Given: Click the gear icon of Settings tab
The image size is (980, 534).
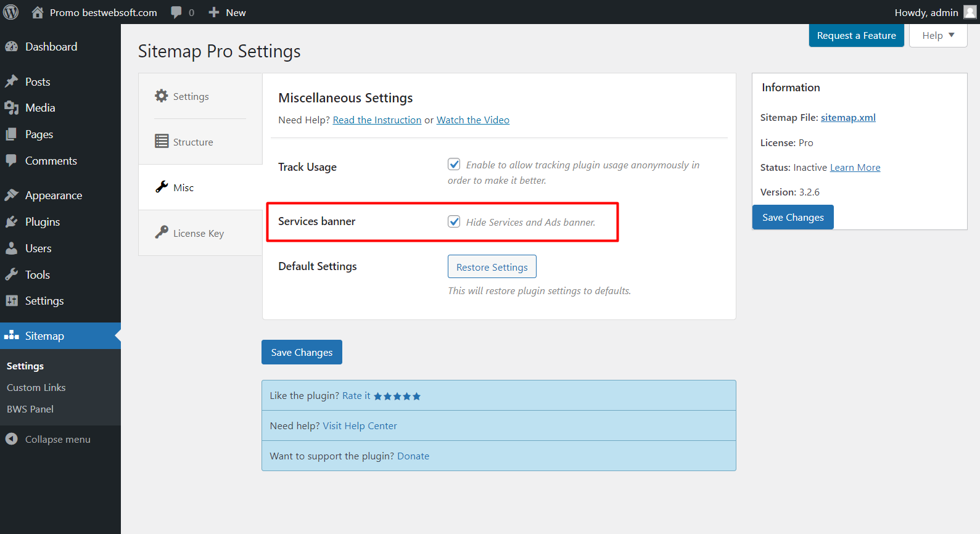Looking at the screenshot, I should pos(162,96).
